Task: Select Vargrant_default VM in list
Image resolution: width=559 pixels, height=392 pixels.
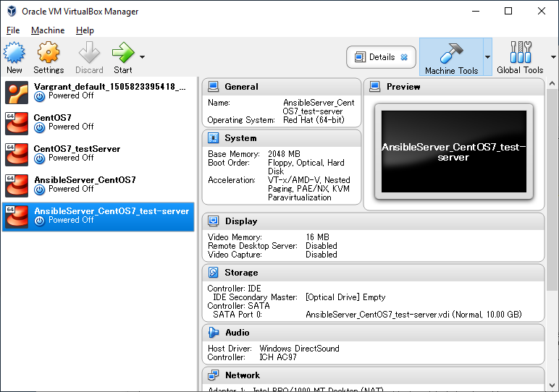Action: click(x=98, y=93)
